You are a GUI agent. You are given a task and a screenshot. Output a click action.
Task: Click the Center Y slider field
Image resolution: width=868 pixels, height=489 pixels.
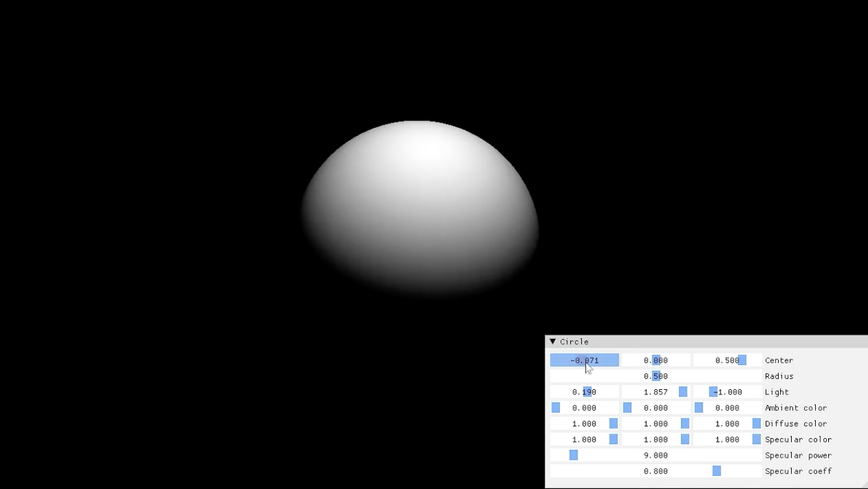[x=656, y=360]
